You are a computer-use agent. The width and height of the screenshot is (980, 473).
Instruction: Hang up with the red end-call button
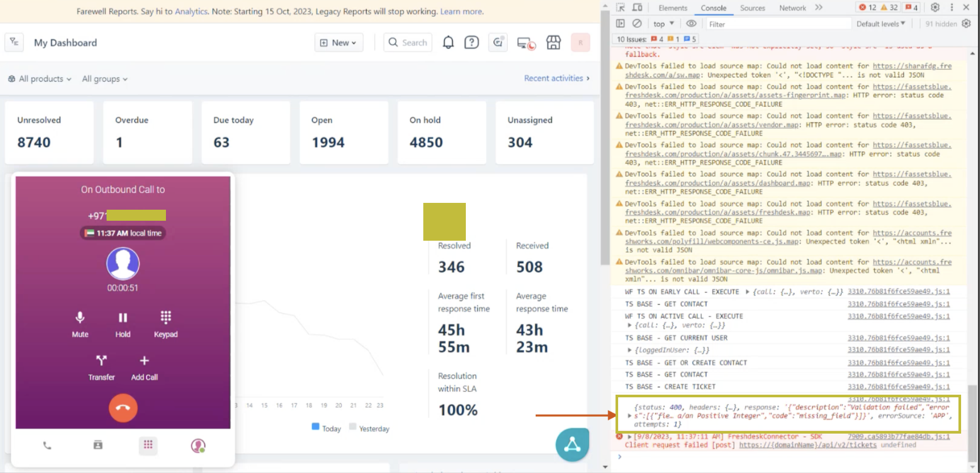point(123,408)
